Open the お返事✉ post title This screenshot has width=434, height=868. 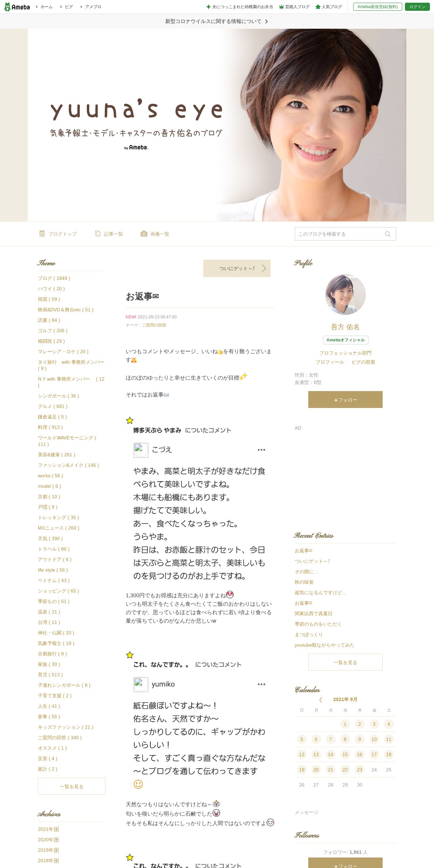pyautogui.click(x=142, y=296)
